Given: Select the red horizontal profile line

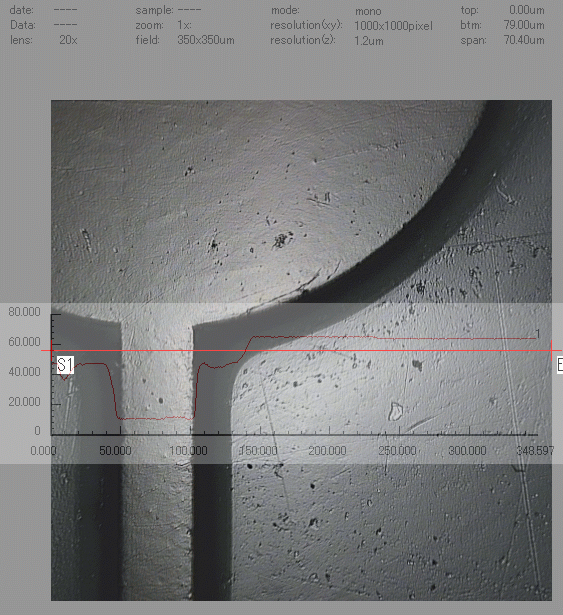Looking at the screenshot, I should point(301,351).
